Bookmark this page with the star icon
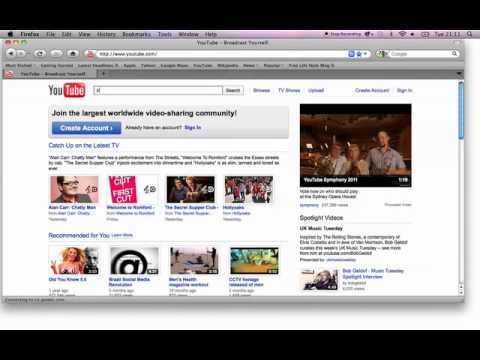Viewport: 480px width, 360px height. pyautogui.click(x=359, y=54)
